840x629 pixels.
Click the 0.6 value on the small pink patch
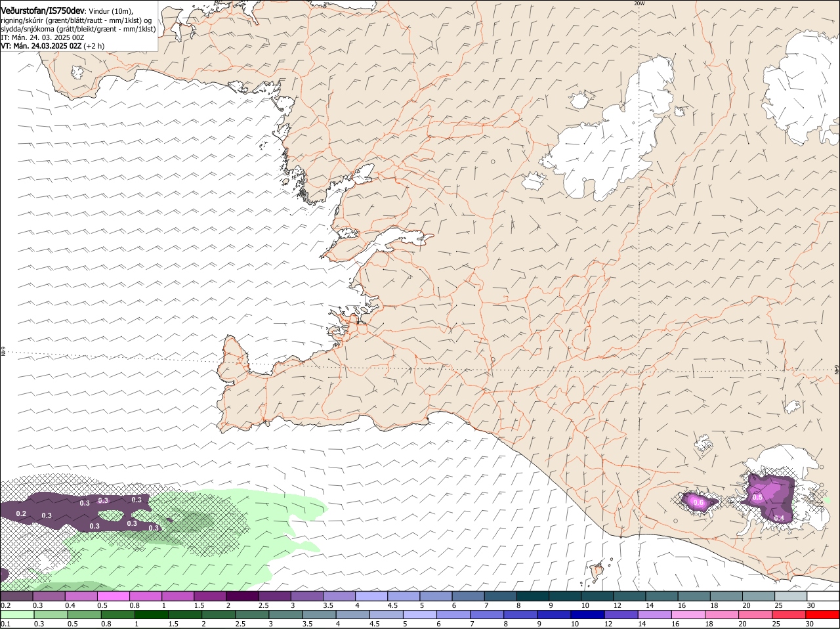tap(698, 502)
